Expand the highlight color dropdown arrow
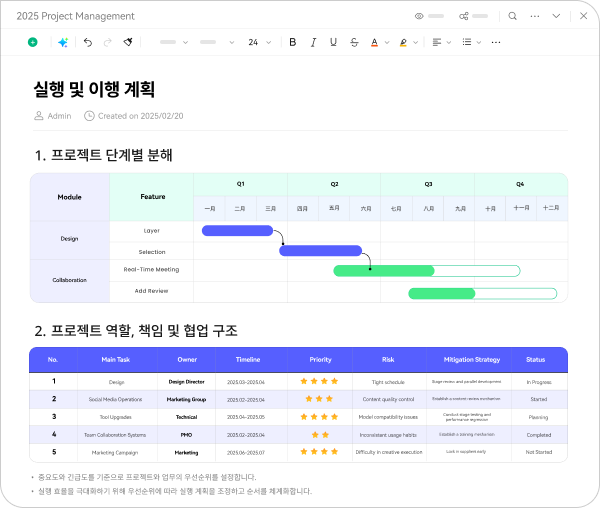This screenshot has height=508, width=600. pyautogui.click(x=416, y=42)
